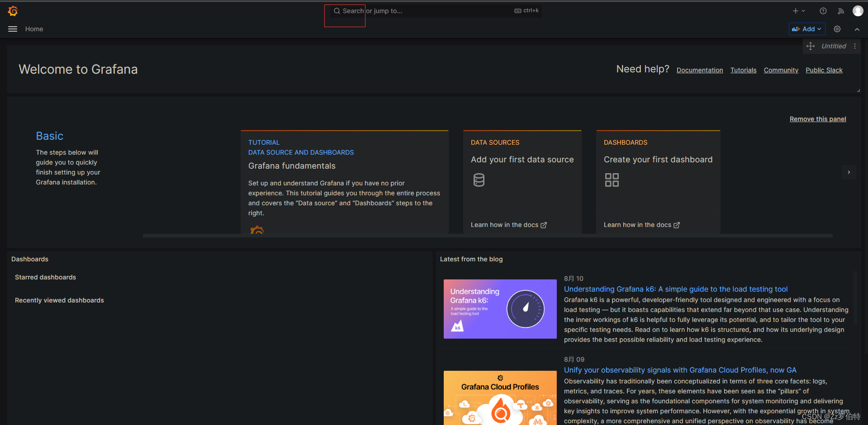This screenshot has width=868, height=425.
Task: Open the Tutorials help link
Action: tap(743, 70)
